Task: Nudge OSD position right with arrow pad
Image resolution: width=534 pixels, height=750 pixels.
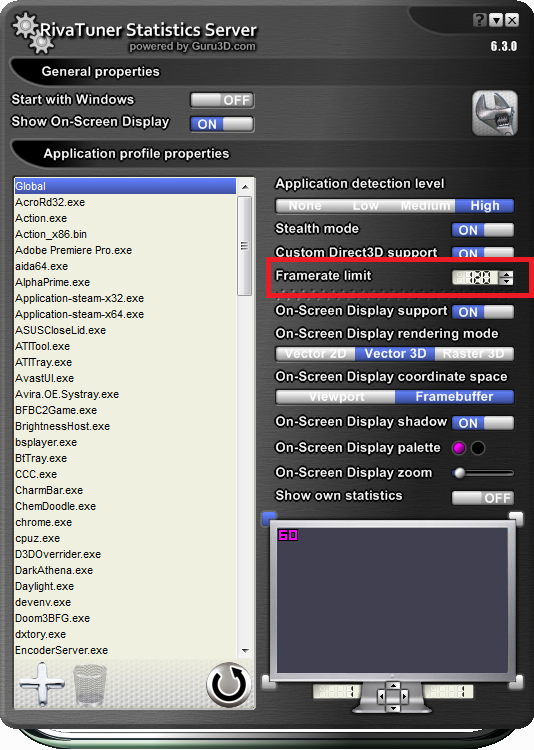Action: (404, 696)
